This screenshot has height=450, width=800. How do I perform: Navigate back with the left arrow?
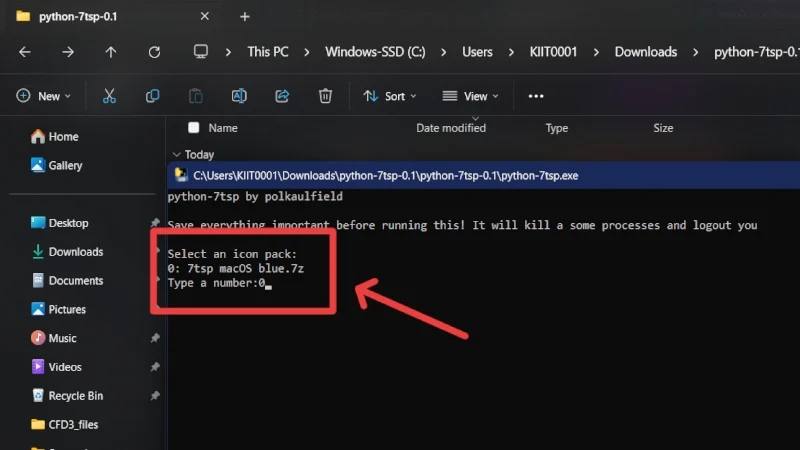24,52
